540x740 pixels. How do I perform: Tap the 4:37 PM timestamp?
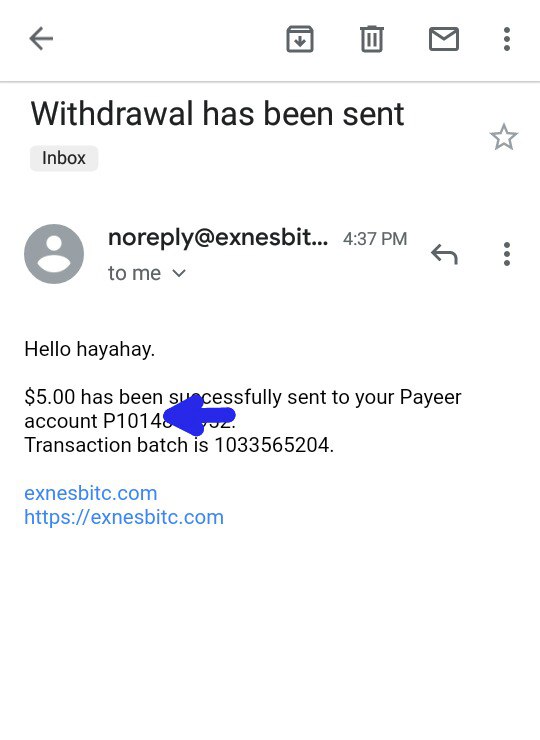[375, 239]
